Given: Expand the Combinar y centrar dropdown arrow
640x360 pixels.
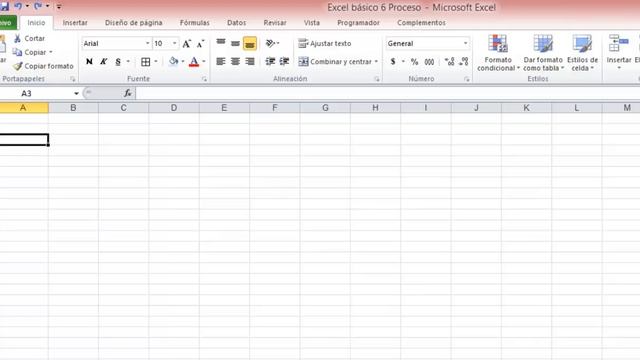Looking at the screenshot, I should tap(376, 62).
